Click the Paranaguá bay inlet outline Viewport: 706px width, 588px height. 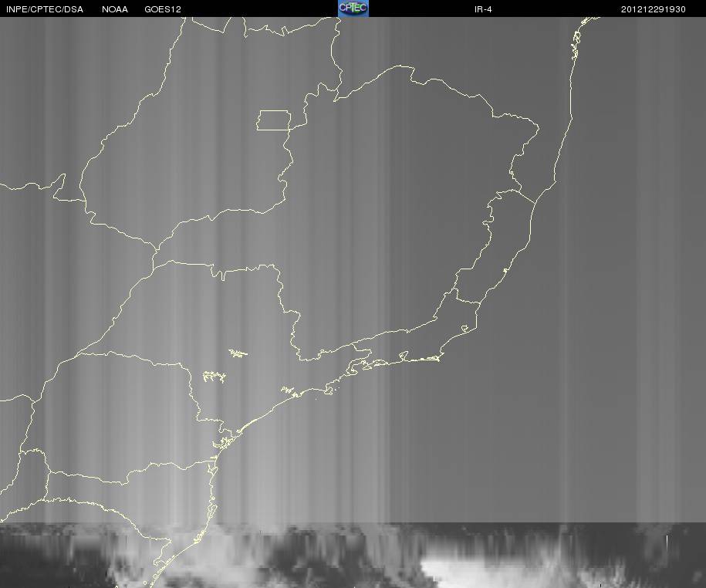click(224, 442)
